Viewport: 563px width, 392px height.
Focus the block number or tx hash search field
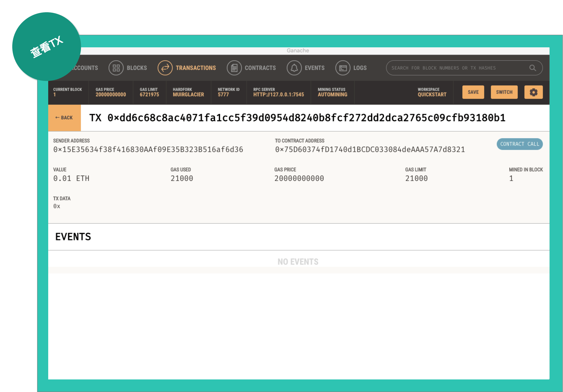pyautogui.click(x=464, y=68)
